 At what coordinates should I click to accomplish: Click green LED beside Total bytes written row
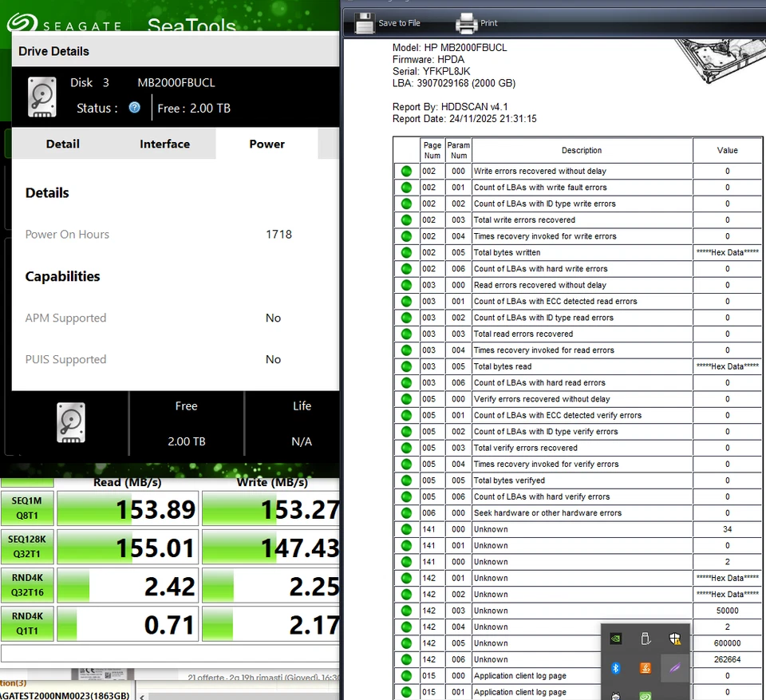coord(406,252)
